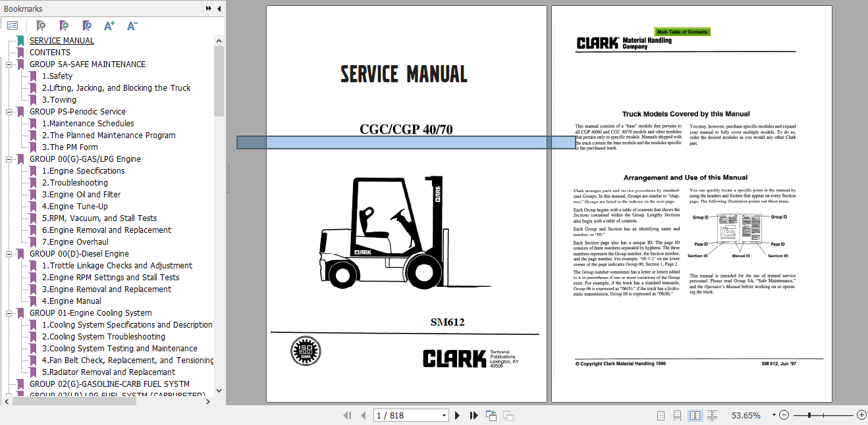This screenshot has width=868, height=425.
Task: Click the zoom out minus icon
Action: (x=784, y=415)
